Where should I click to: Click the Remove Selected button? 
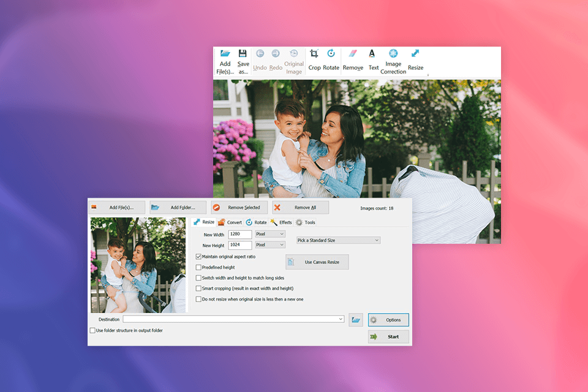click(239, 208)
